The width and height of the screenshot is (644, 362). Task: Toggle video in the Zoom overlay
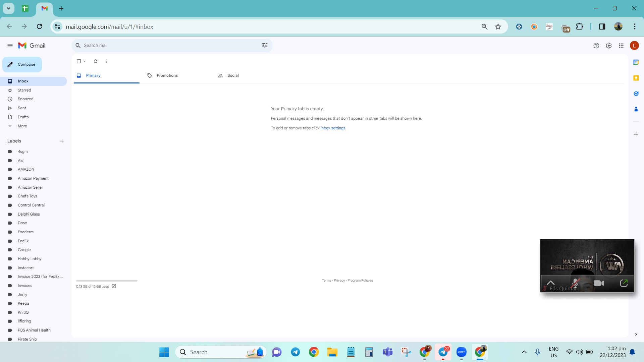(x=599, y=283)
